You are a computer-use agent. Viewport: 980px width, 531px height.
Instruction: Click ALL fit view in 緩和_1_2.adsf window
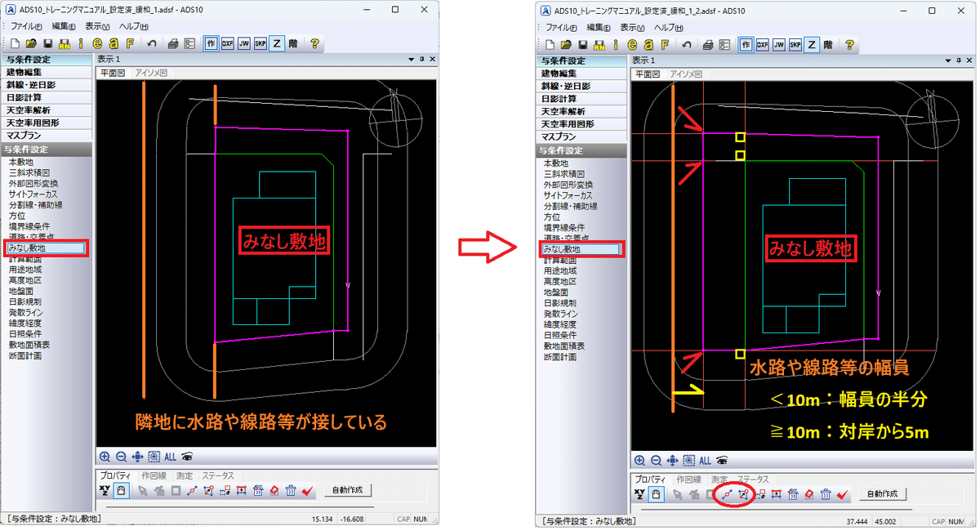click(705, 461)
